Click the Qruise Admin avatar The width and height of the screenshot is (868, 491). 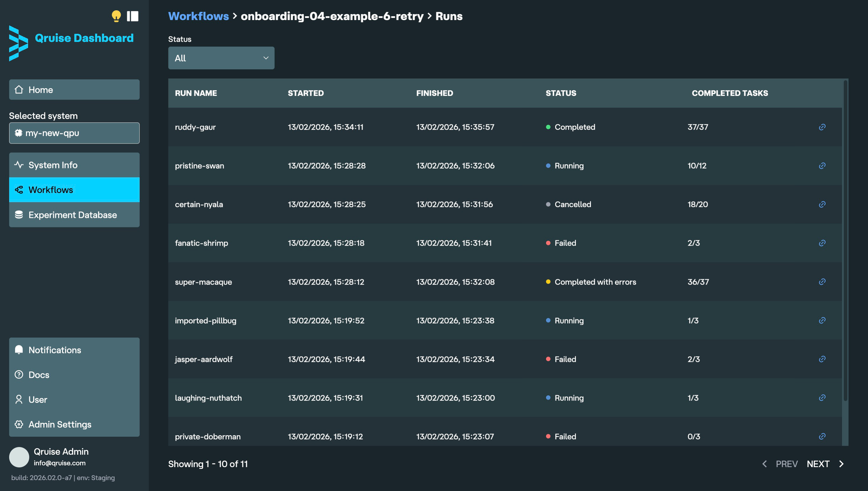click(x=19, y=457)
